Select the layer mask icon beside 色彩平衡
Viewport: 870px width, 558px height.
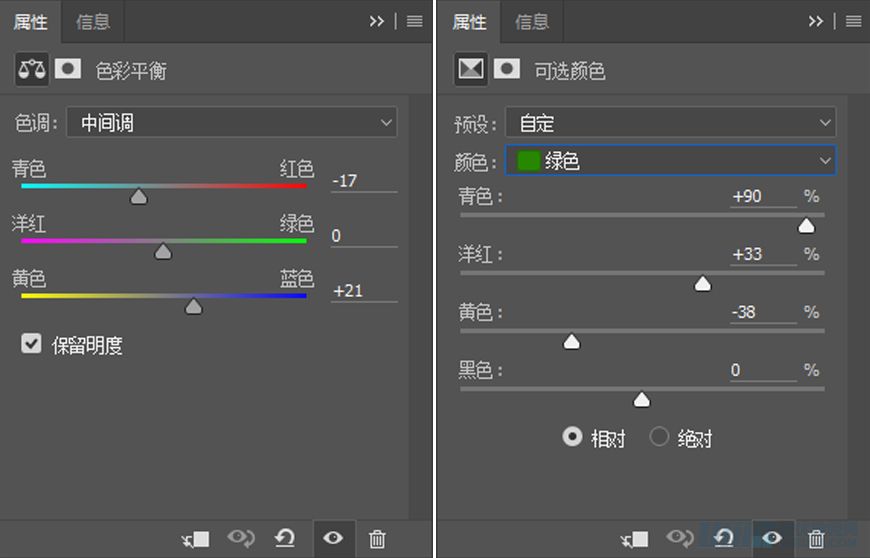[x=68, y=69]
